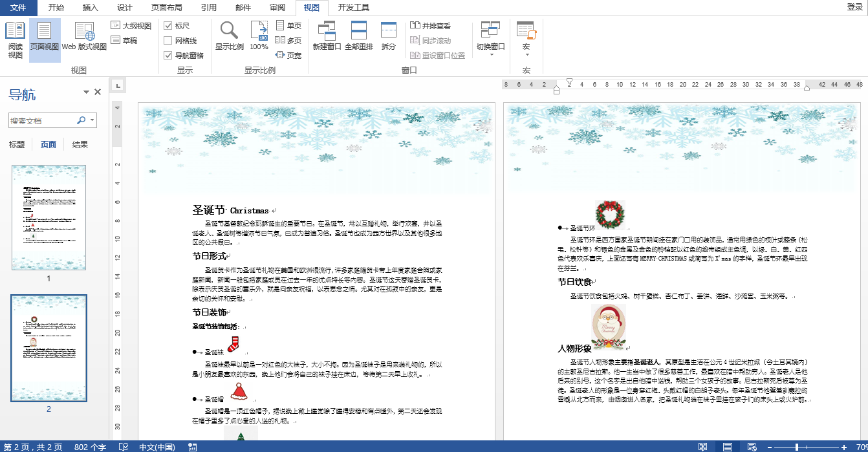This screenshot has width=868, height=452.
Task: Select Print Layout view (页面视图)
Action: (x=45, y=40)
